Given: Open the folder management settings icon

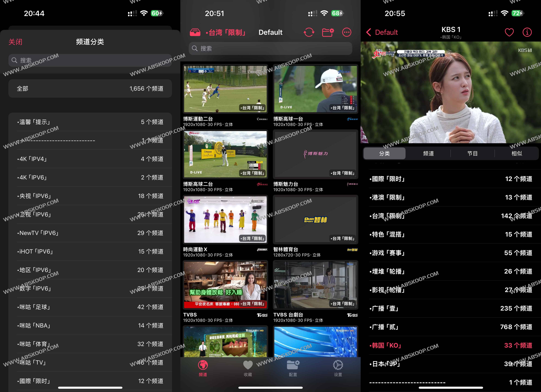Looking at the screenshot, I should [328, 32].
